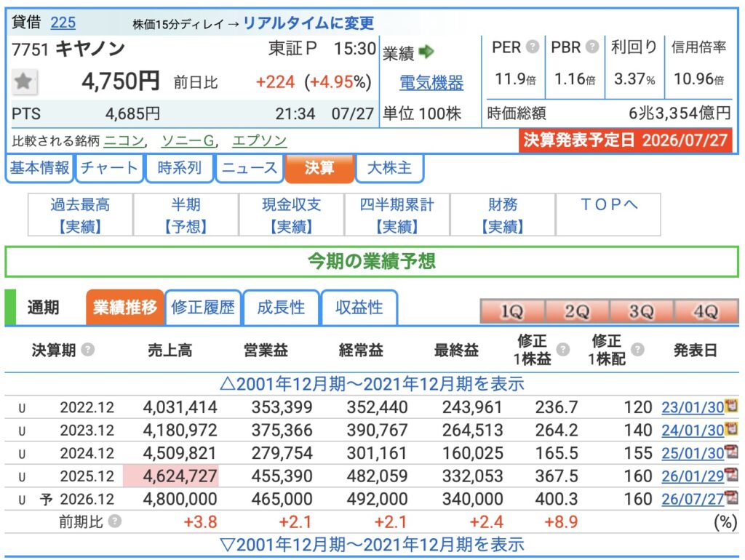Open 修正1株配 help question mark icon

(637, 350)
